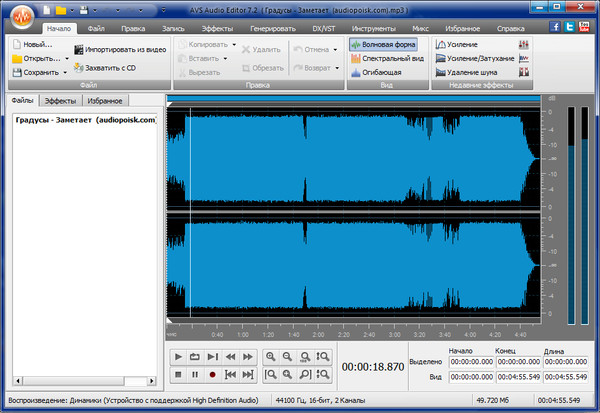Screen dimensions: 600x413
Task: Click the loop playback icon
Action: coord(194,357)
